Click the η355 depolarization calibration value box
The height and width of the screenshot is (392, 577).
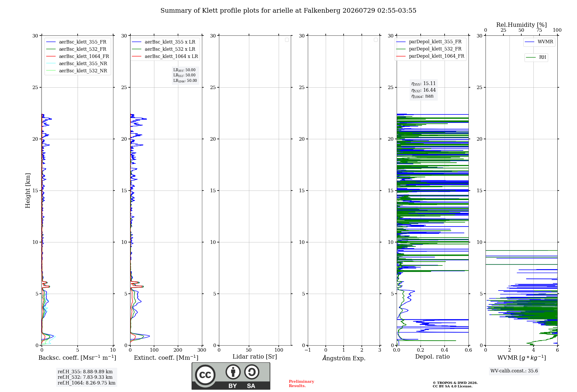424,90
